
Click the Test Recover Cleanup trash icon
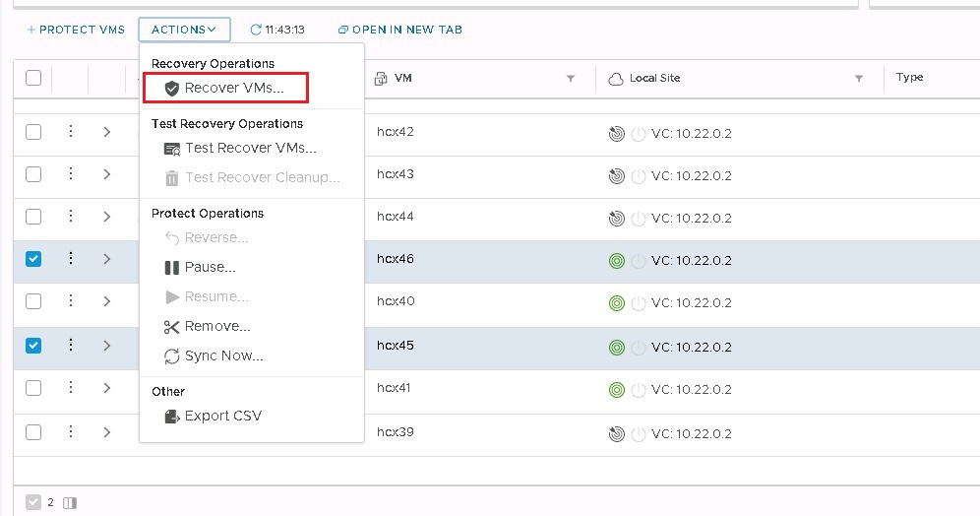click(x=172, y=178)
